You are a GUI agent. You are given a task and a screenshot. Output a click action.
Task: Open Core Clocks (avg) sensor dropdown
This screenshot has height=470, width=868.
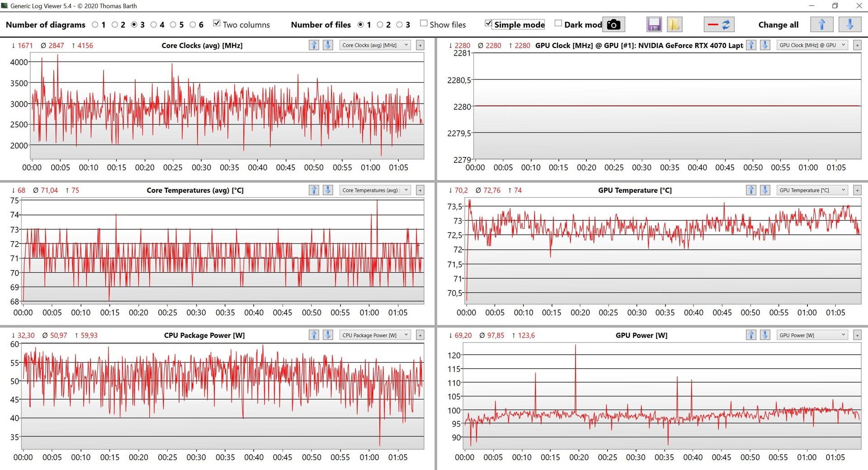(375, 45)
